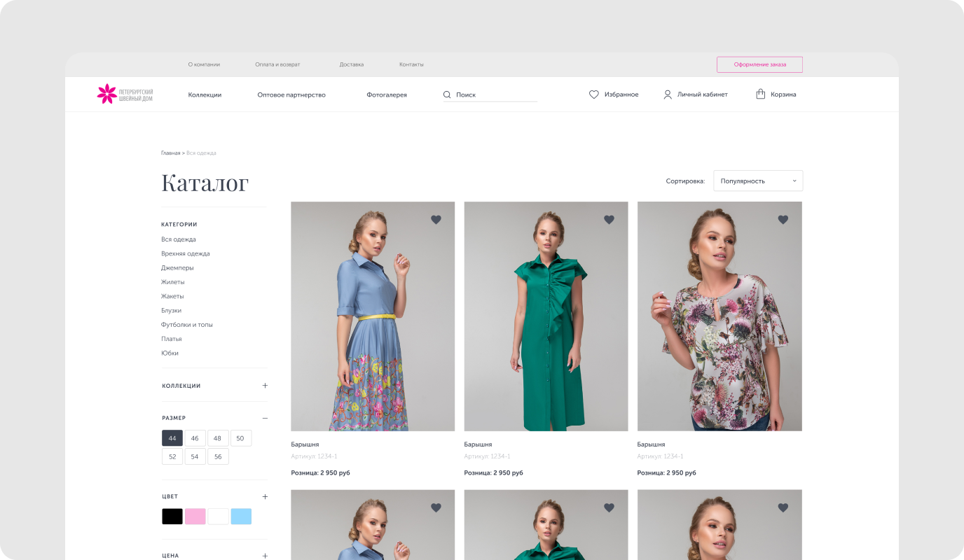Go to Главная via breadcrumb
This screenshot has width=964, height=560.
pos(170,153)
